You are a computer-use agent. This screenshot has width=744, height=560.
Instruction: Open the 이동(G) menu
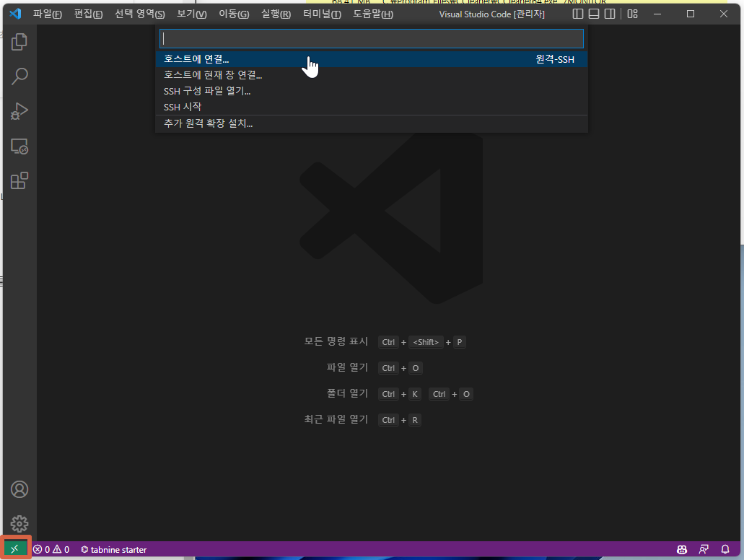pyautogui.click(x=234, y=14)
